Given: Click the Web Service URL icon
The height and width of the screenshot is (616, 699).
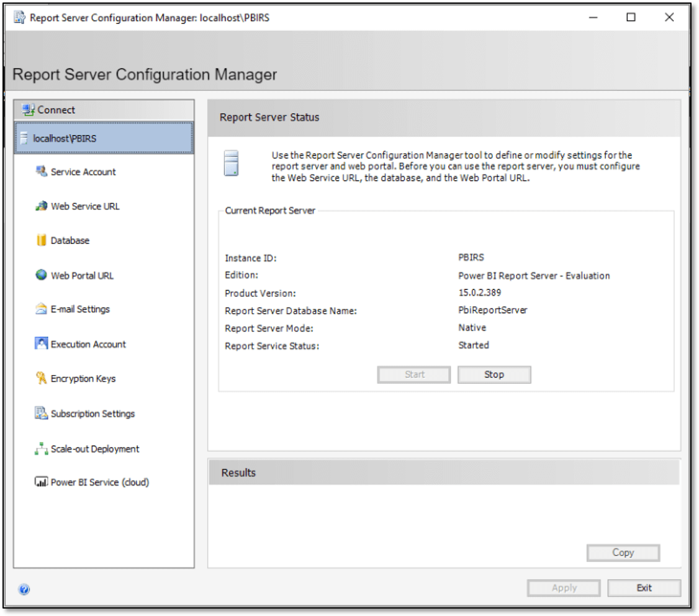Looking at the screenshot, I should coord(41,206).
